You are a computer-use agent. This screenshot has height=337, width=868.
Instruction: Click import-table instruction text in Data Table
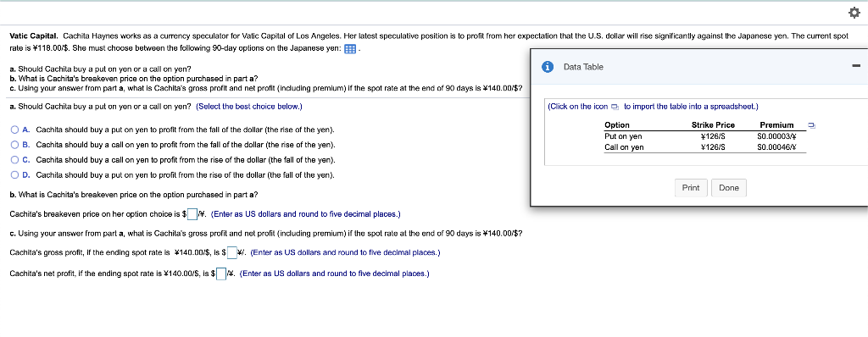(653, 106)
